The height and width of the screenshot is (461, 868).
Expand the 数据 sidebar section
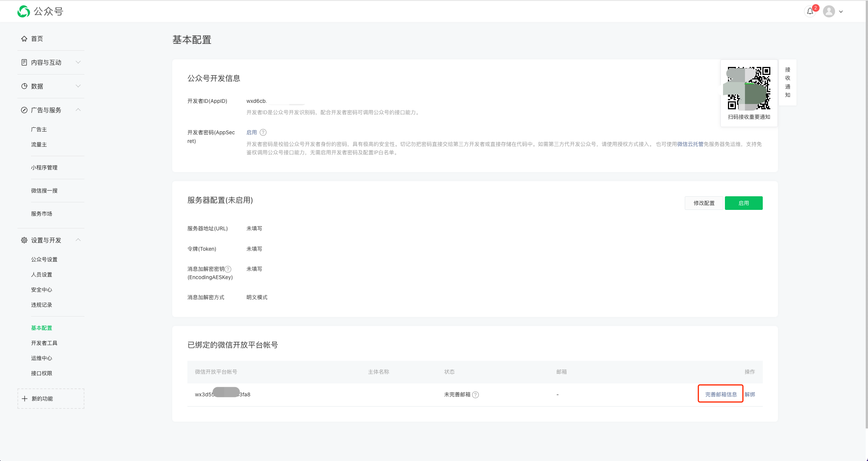78,86
